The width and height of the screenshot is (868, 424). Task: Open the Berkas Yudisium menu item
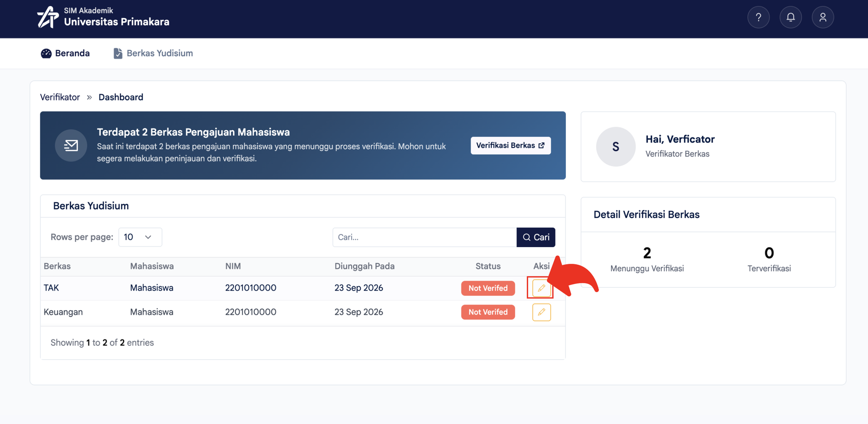153,53
